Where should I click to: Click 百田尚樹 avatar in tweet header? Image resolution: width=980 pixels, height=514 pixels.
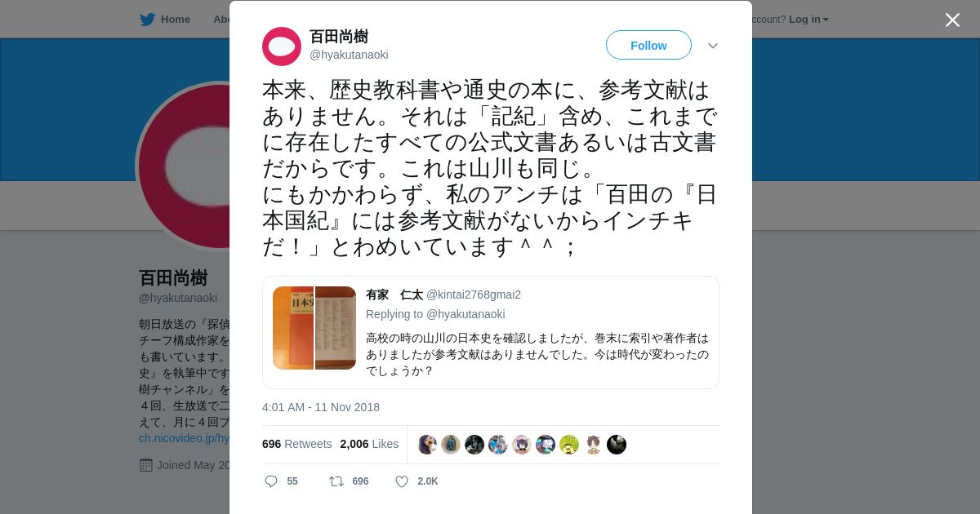coord(282,47)
